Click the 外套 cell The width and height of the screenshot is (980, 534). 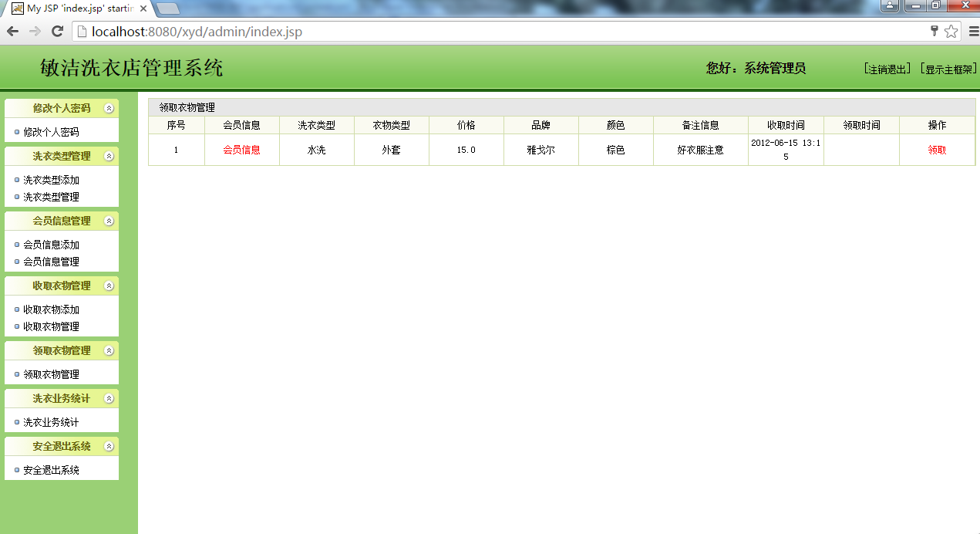click(391, 150)
